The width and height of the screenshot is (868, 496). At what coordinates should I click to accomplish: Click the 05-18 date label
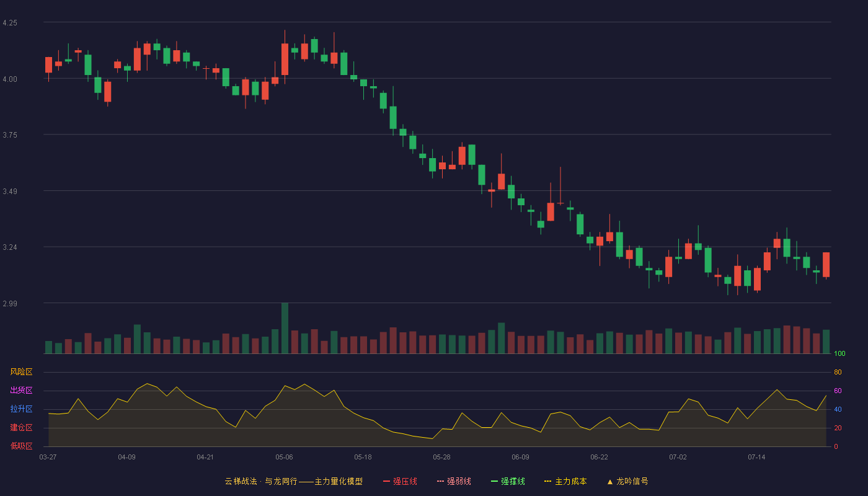click(363, 457)
